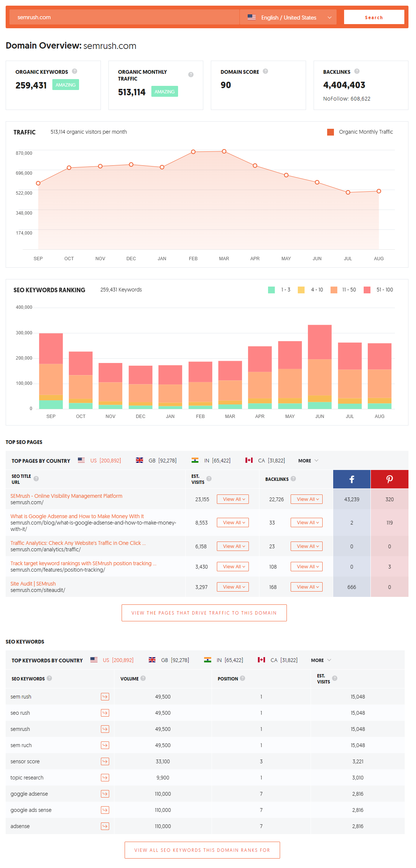The width and height of the screenshot is (416, 868).
Task: Open the English / United States language dropdown
Action: (x=288, y=17)
